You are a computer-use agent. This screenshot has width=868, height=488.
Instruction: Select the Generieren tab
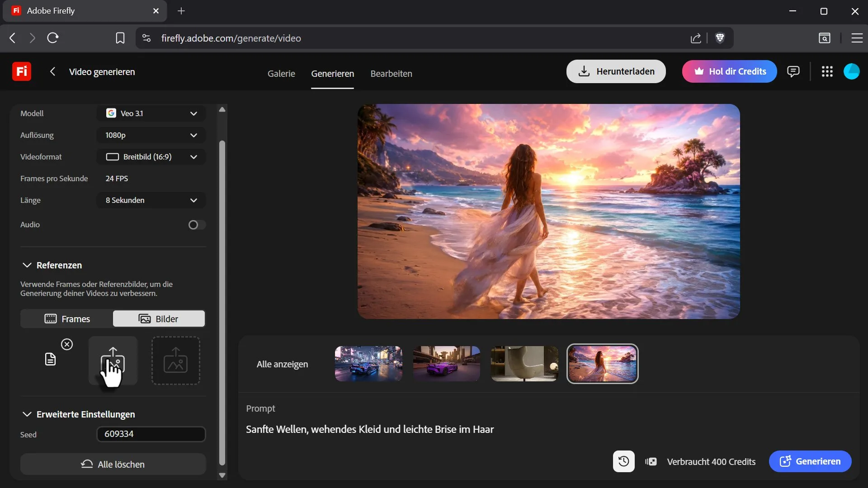332,74
